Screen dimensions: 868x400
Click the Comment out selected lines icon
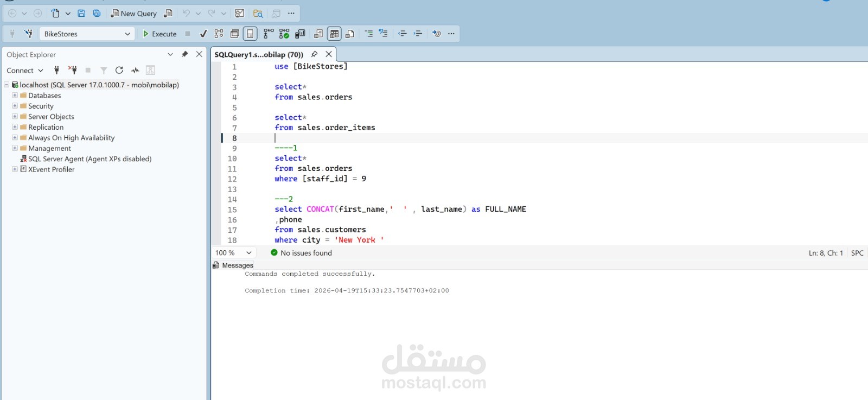click(x=368, y=34)
